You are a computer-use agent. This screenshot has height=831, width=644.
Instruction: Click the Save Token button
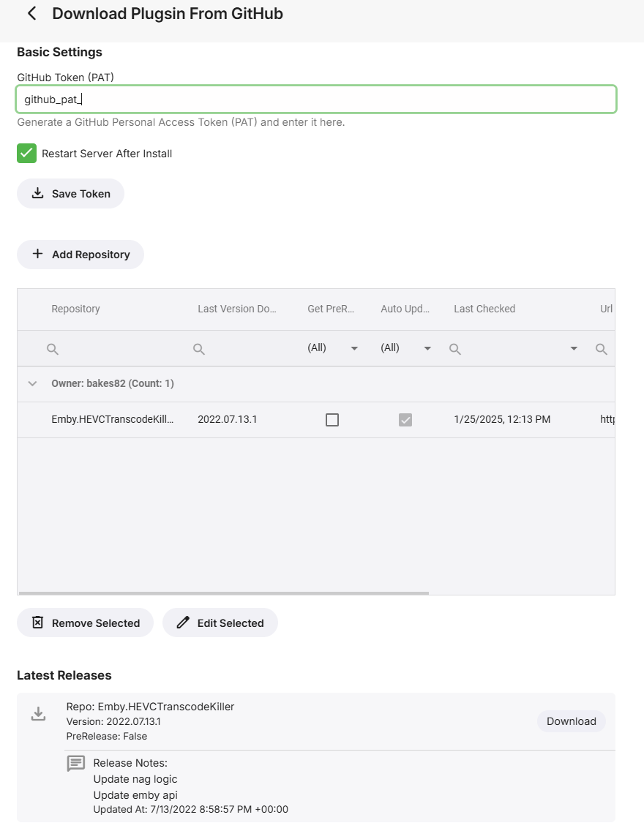click(70, 194)
